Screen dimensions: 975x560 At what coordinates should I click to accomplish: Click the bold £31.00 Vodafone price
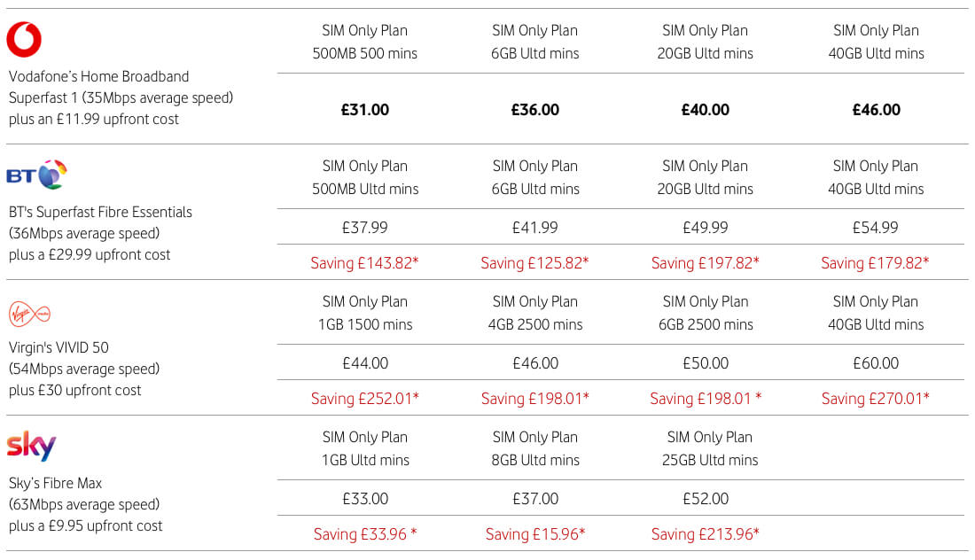[365, 110]
